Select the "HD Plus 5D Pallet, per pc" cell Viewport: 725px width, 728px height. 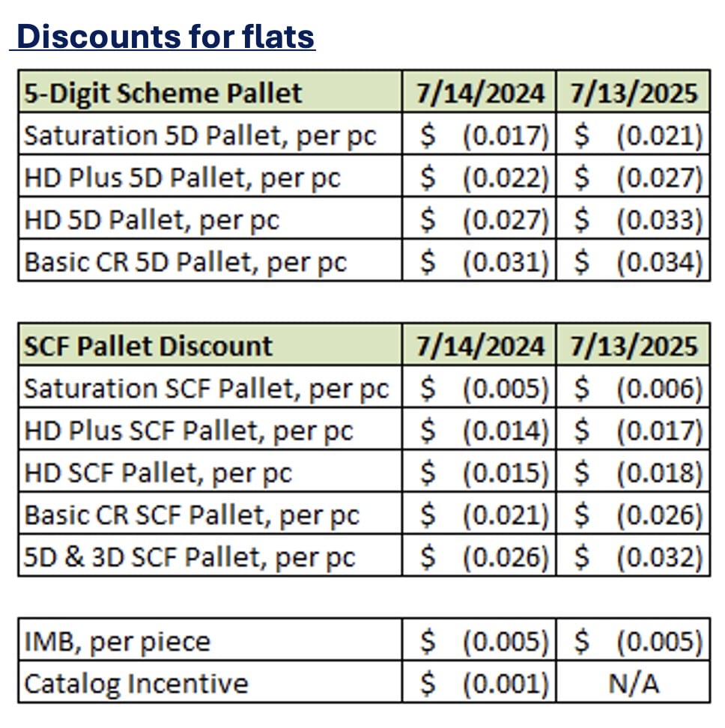pyautogui.click(x=182, y=178)
